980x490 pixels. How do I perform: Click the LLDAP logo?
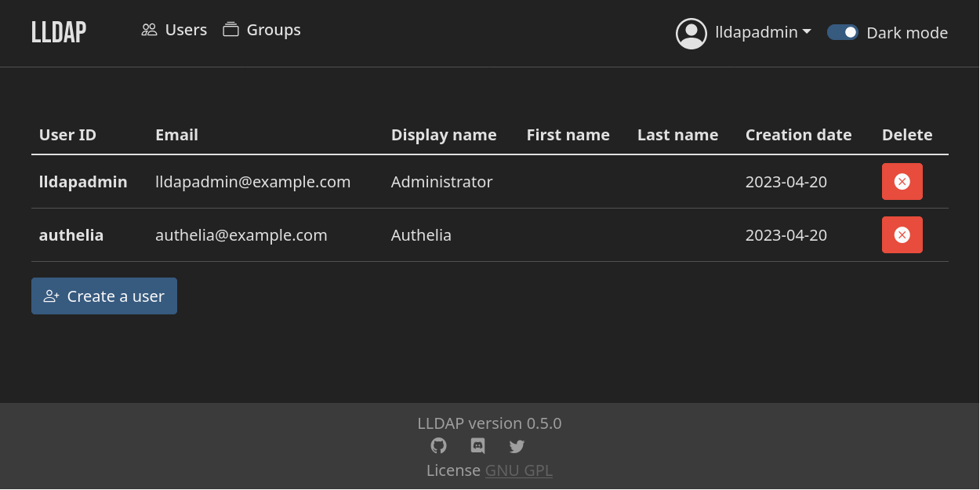coord(58,31)
